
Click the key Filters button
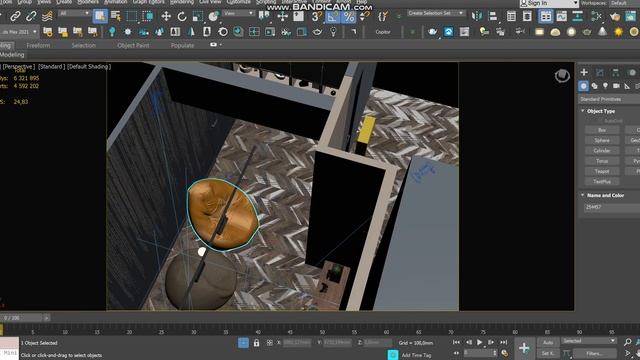pyautogui.click(x=594, y=353)
